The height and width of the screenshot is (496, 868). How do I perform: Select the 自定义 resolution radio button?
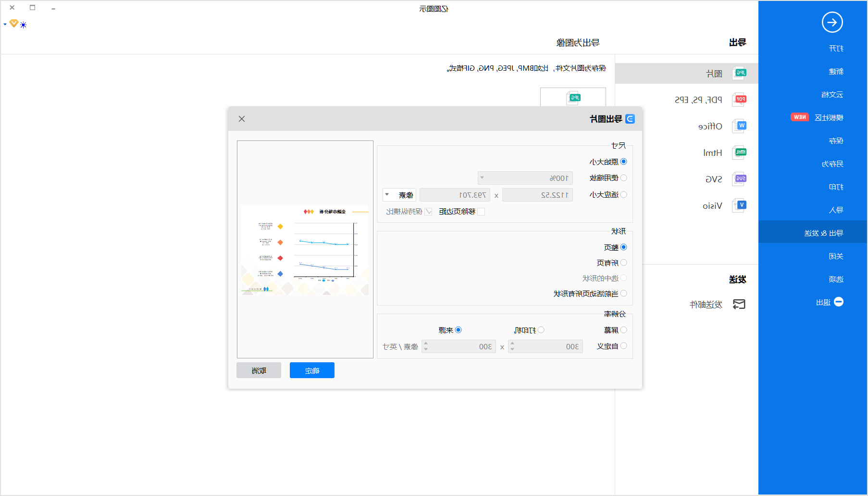click(624, 346)
